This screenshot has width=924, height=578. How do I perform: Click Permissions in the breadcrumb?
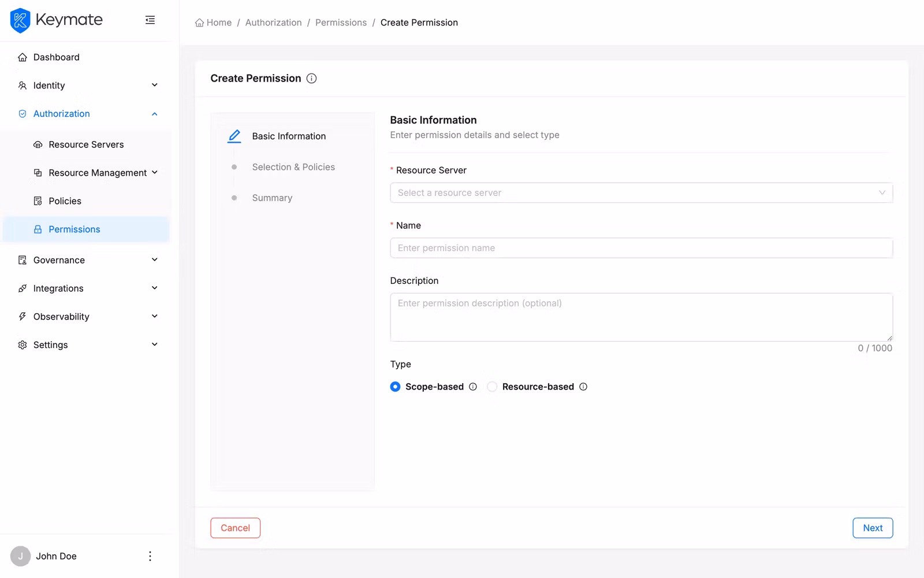[341, 23]
